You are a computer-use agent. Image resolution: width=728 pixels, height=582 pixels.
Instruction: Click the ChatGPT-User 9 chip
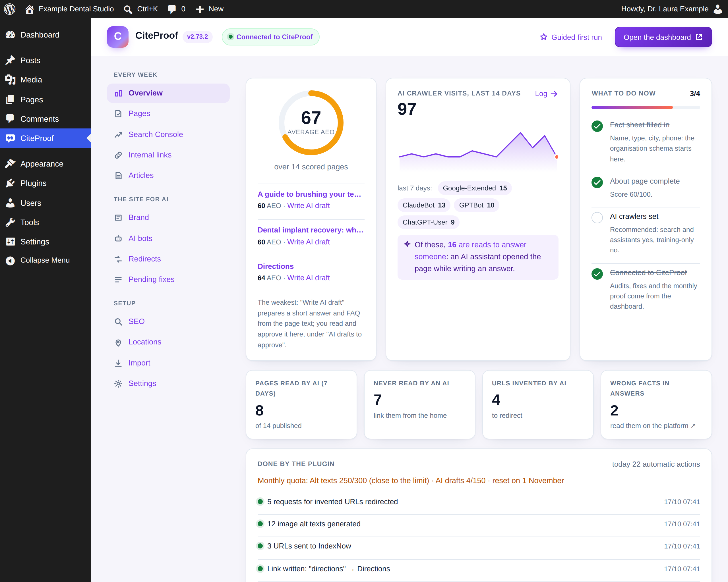(x=428, y=222)
